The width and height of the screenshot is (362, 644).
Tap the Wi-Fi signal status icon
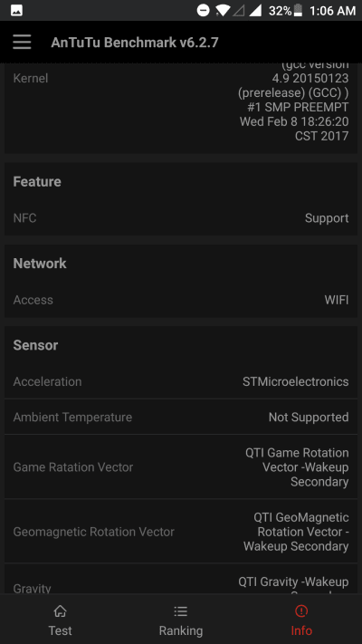point(223,11)
